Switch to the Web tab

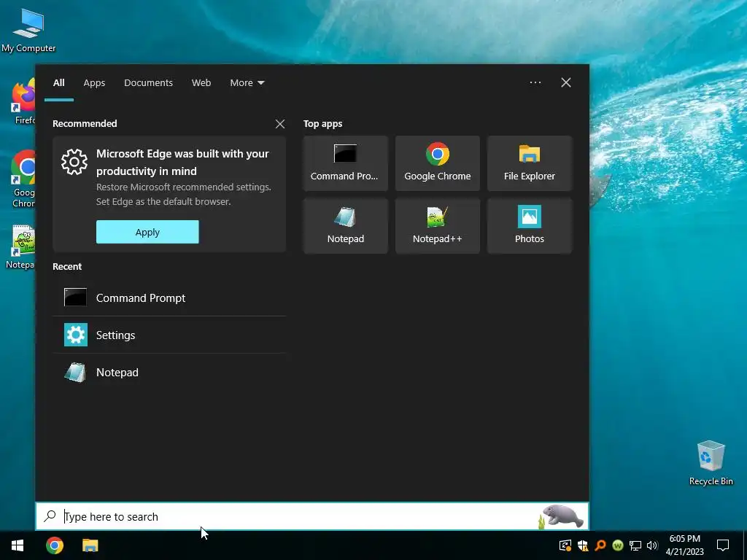201,83
